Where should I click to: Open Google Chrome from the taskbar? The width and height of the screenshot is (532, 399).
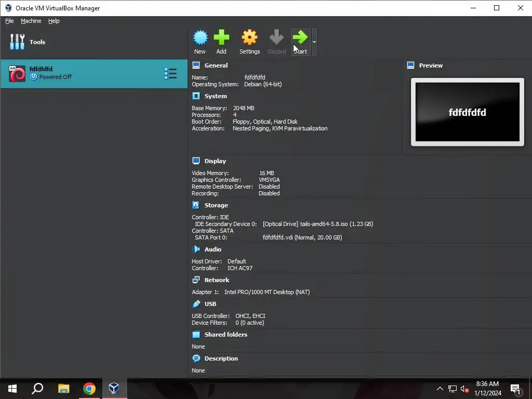tap(89, 389)
